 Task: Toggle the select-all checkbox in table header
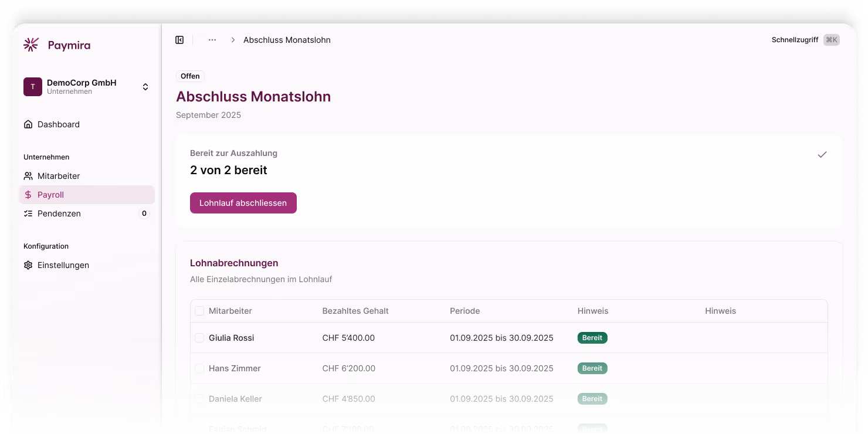[199, 311]
